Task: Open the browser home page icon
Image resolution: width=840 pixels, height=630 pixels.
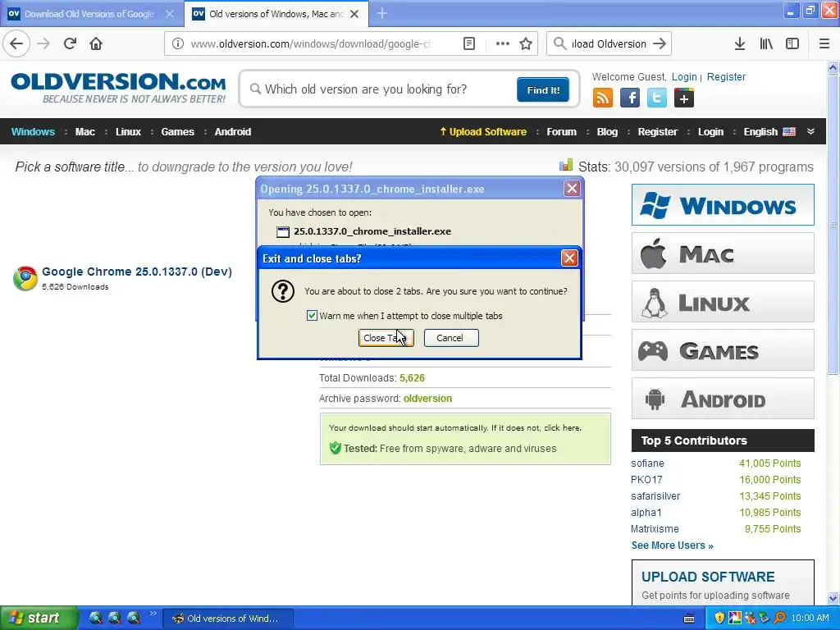Action: [x=96, y=43]
